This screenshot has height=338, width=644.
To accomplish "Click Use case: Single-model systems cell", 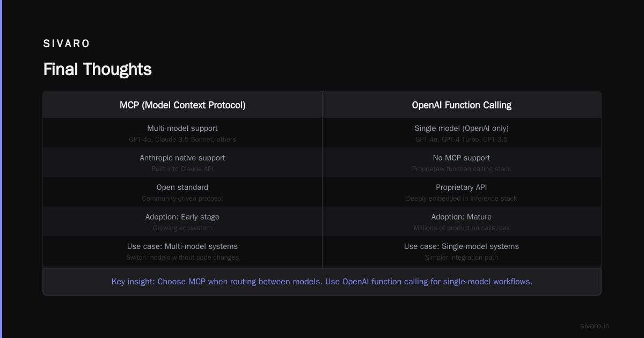I will tap(462, 251).
